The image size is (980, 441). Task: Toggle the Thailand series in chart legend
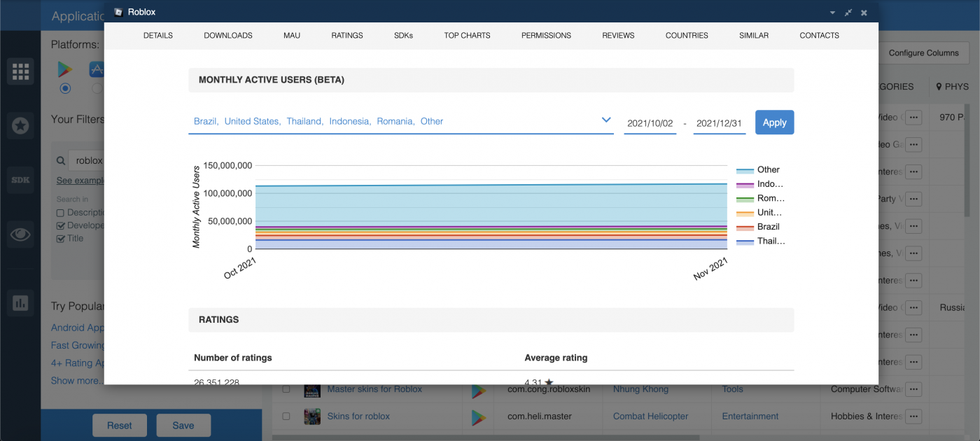761,241
